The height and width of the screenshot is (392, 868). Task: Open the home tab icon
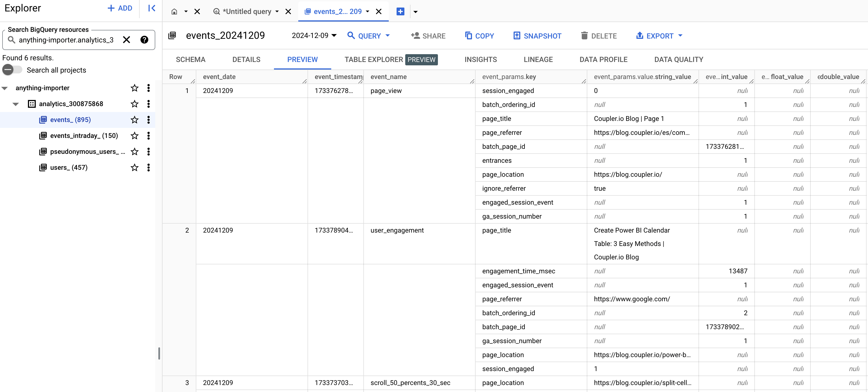pos(174,12)
